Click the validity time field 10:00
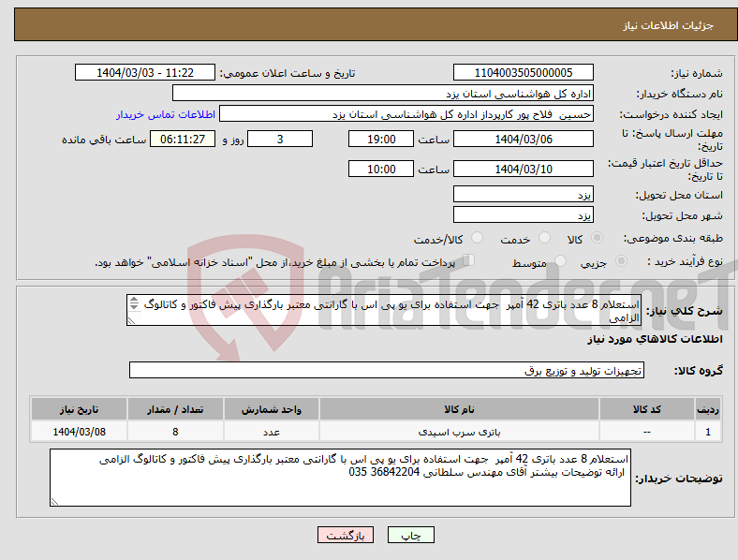The width and height of the screenshot is (738, 560). point(381,169)
